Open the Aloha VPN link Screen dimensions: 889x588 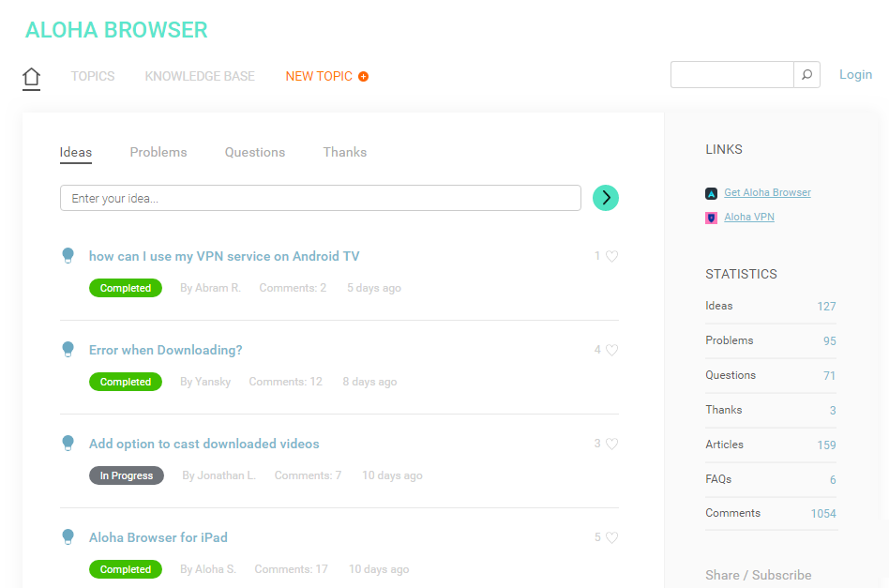point(749,218)
